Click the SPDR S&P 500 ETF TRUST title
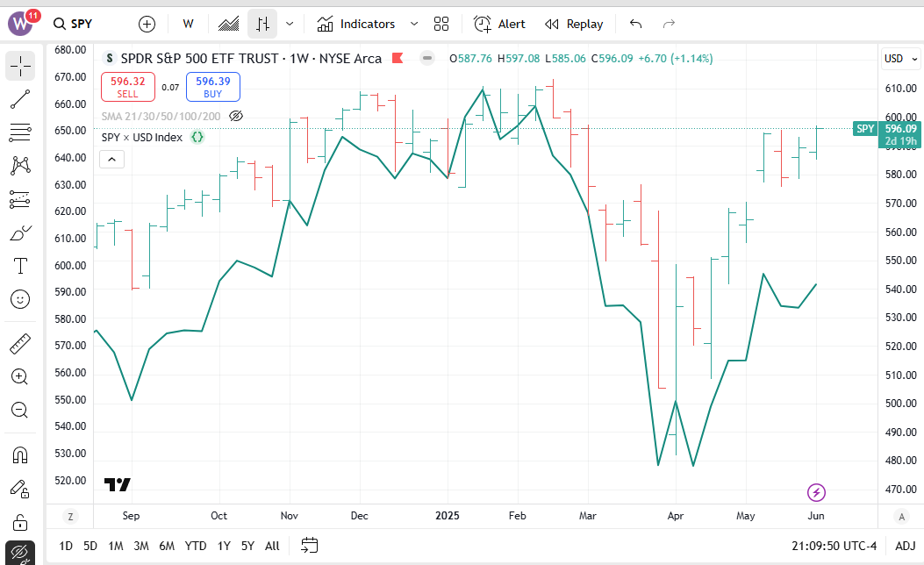Image resolution: width=924 pixels, height=565 pixels. (199, 58)
